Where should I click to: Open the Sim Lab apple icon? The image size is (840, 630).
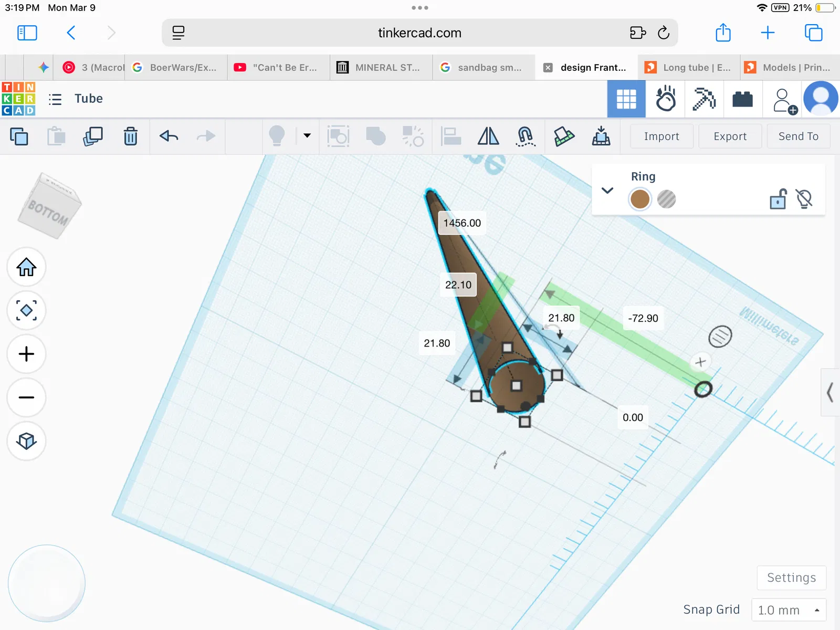pyautogui.click(x=666, y=99)
